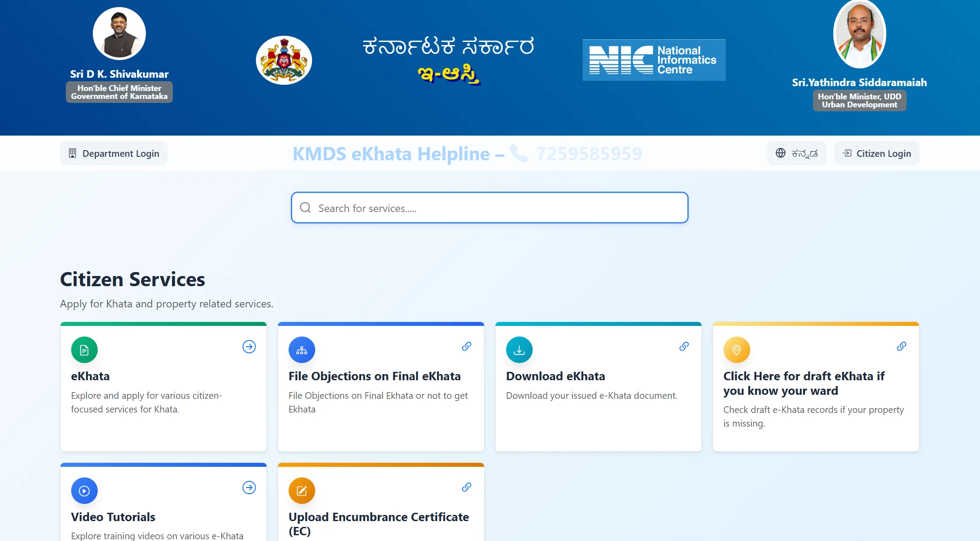Click 'Apply for Khata and property related services.'
Viewport: 980px width, 541px height.
(x=167, y=304)
